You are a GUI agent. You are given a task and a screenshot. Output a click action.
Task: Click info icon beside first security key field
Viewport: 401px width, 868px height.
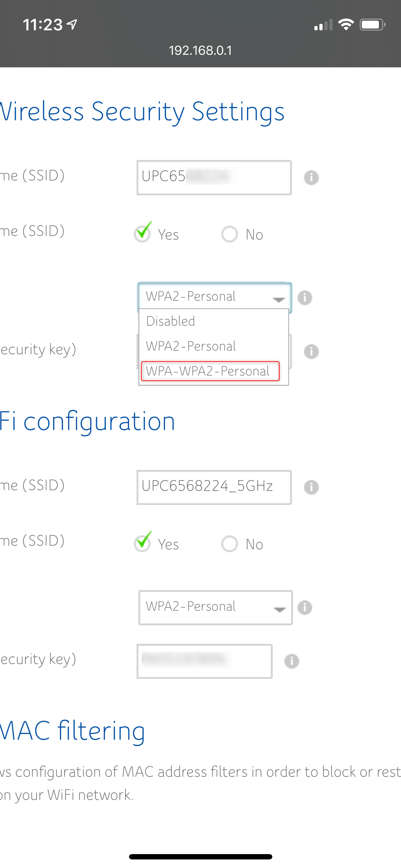[311, 352]
